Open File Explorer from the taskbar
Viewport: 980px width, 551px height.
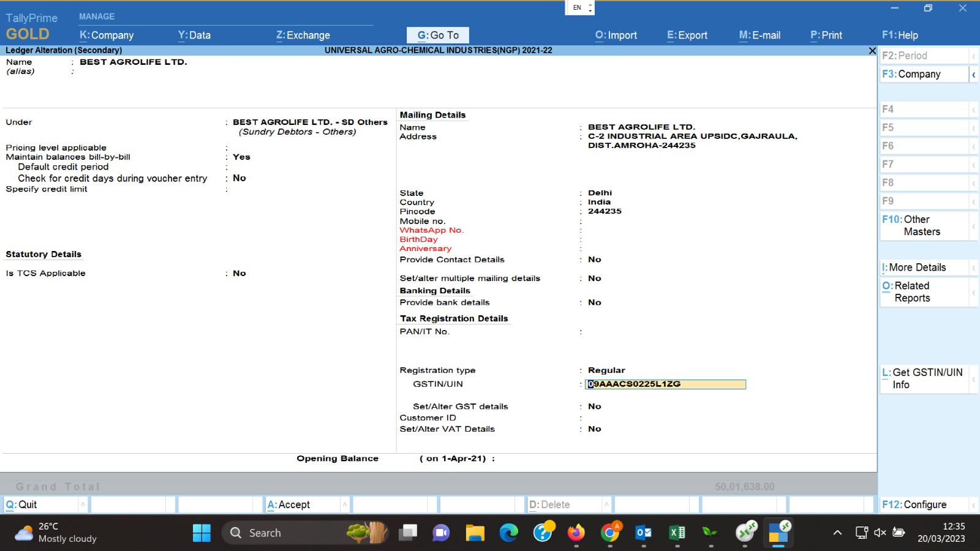(x=475, y=533)
